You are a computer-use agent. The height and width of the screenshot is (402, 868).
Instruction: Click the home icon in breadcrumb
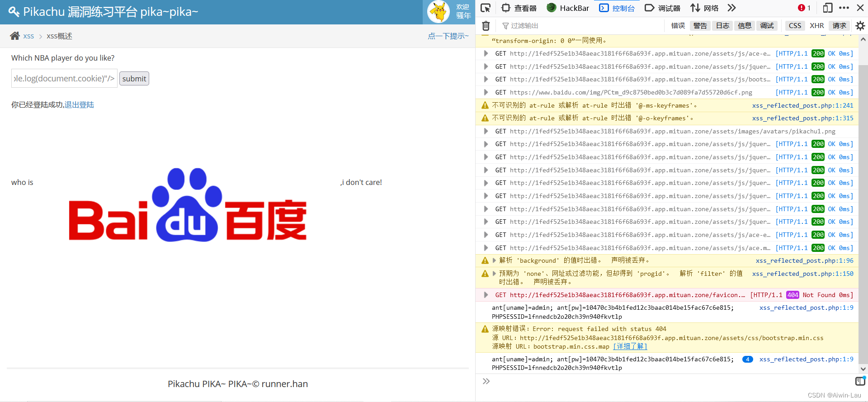pos(15,36)
